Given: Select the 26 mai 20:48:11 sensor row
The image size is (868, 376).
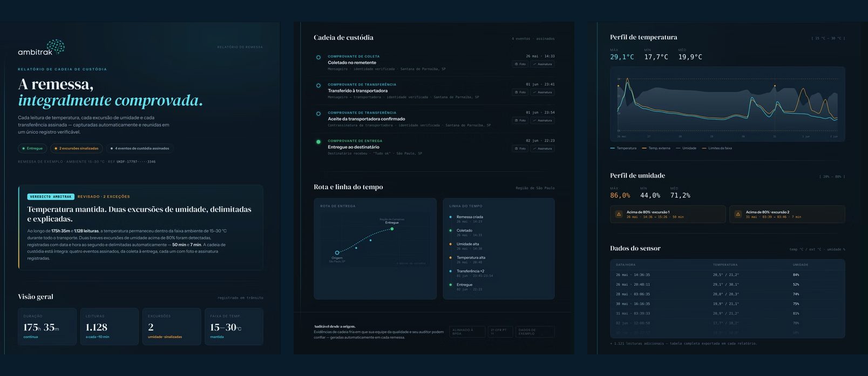Looking at the screenshot, I should tap(727, 284).
